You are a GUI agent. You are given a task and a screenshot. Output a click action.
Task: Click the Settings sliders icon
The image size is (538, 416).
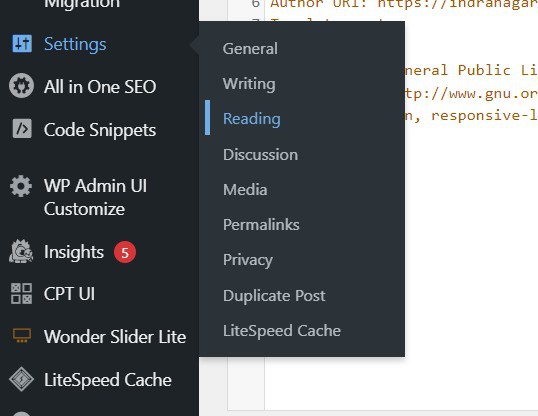point(22,44)
